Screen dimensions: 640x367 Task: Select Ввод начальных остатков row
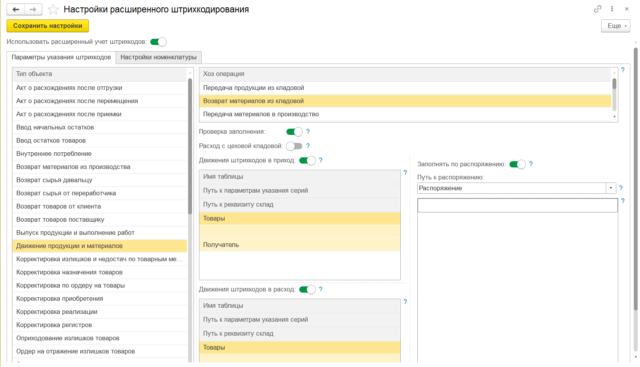click(100, 127)
